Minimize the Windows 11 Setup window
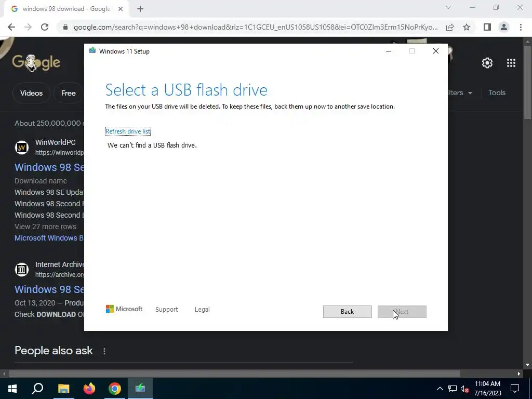Viewport: 532px width, 399px height. 389,51
